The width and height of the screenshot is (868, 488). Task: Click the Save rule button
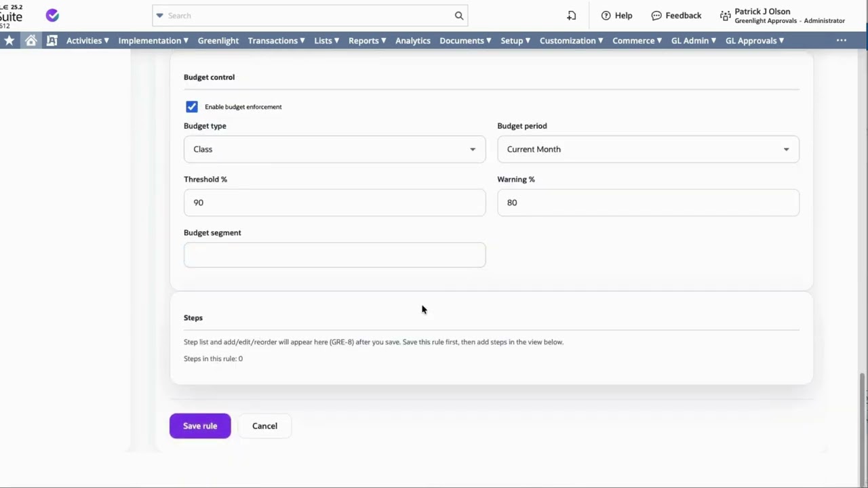click(x=200, y=426)
